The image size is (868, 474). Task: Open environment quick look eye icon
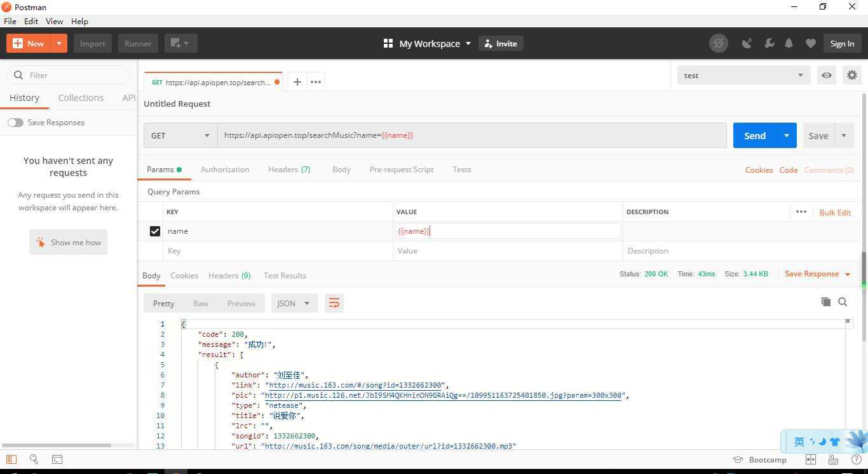tap(827, 75)
